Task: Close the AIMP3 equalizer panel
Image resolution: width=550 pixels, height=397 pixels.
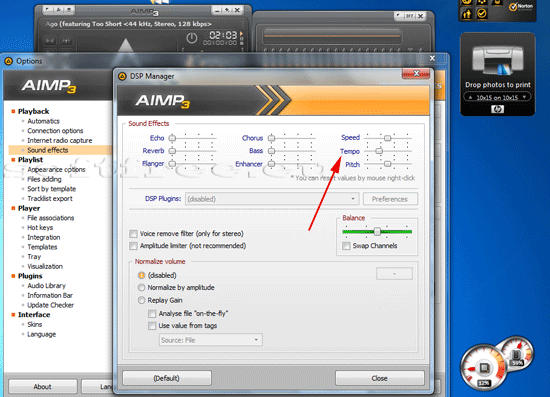Action: 421,16
